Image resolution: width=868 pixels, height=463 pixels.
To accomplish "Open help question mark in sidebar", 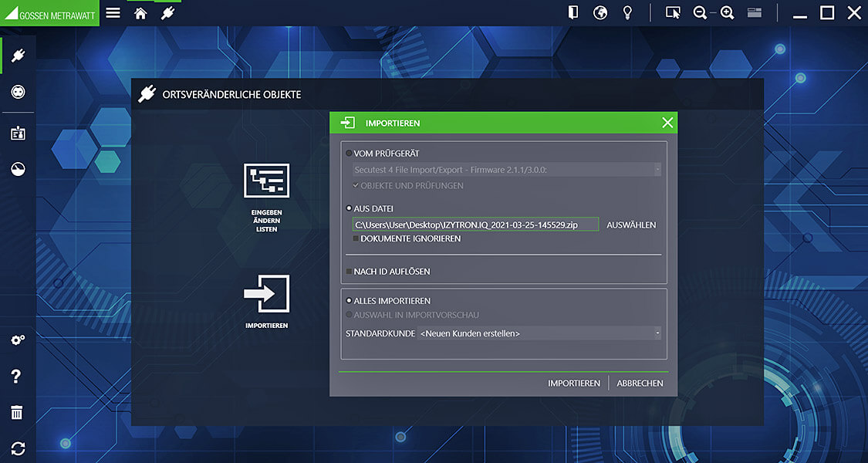I will [x=17, y=377].
